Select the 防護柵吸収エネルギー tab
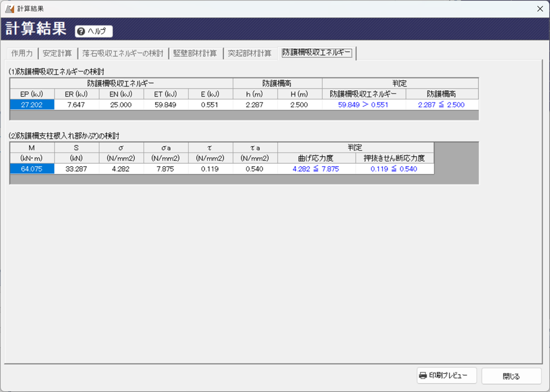 (x=317, y=53)
